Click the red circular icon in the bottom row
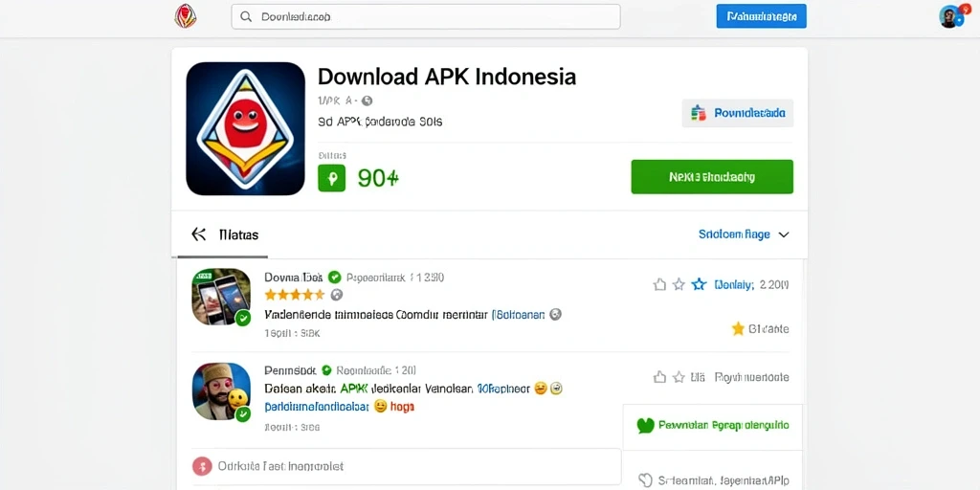This screenshot has width=980, height=490. click(x=203, y=466)
